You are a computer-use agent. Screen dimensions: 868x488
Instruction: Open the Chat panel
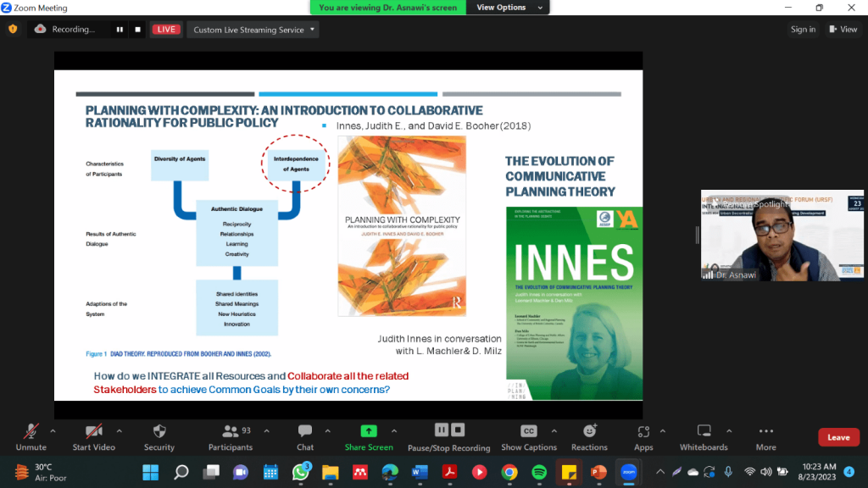click(305, 432)
